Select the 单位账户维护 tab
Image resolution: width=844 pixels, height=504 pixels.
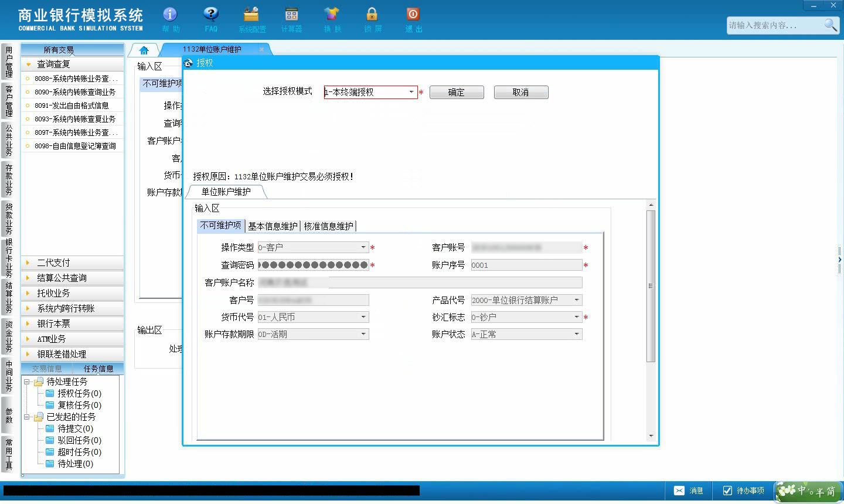[x=226, y=192]
